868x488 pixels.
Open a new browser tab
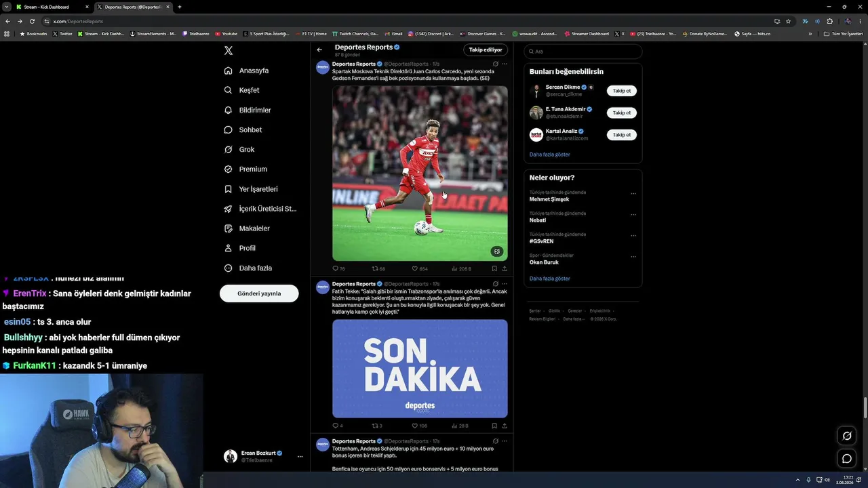coord(180,7)
